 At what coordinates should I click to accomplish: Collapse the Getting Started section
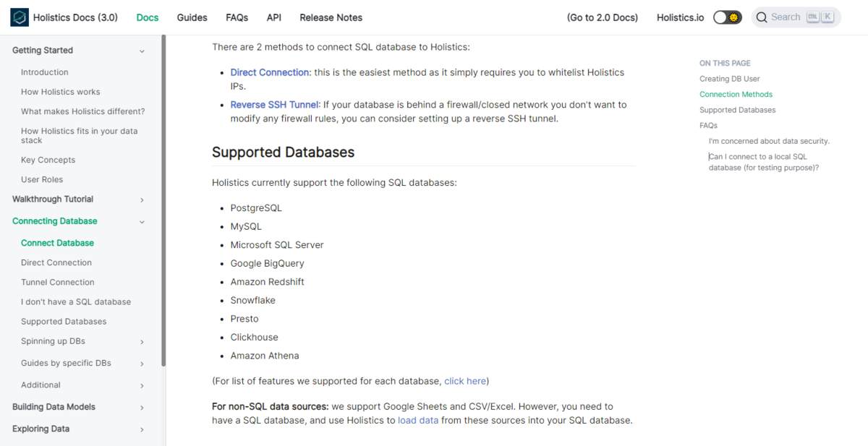pos(142,51)
